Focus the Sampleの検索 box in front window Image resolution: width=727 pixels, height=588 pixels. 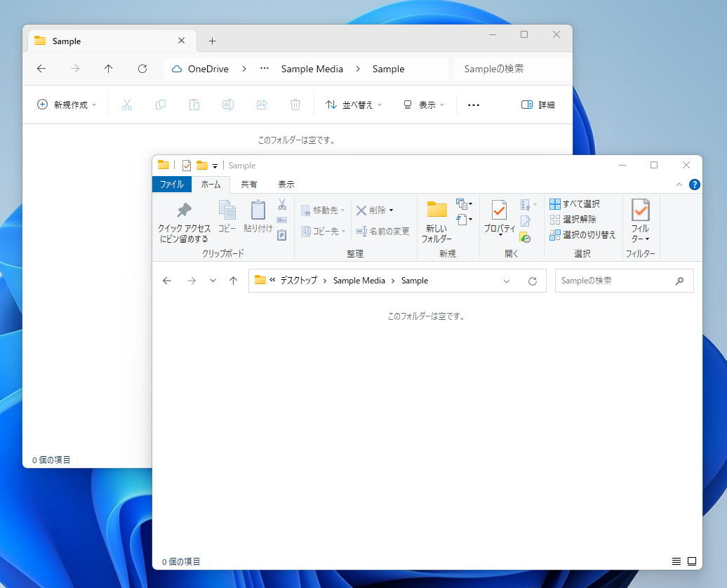(x=625, y=281)
